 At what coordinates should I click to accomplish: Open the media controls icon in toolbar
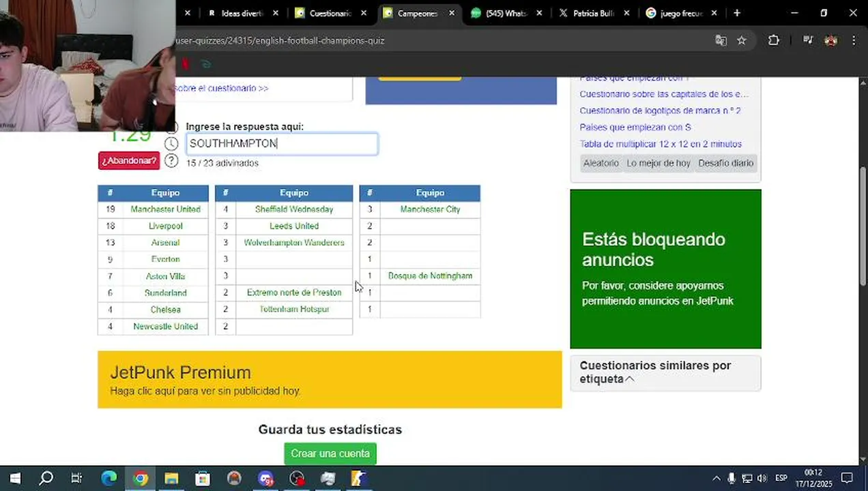tap(808, 40)
